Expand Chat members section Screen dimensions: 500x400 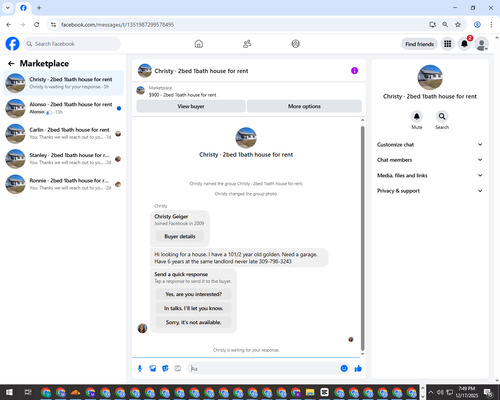(x=430, y=160)
